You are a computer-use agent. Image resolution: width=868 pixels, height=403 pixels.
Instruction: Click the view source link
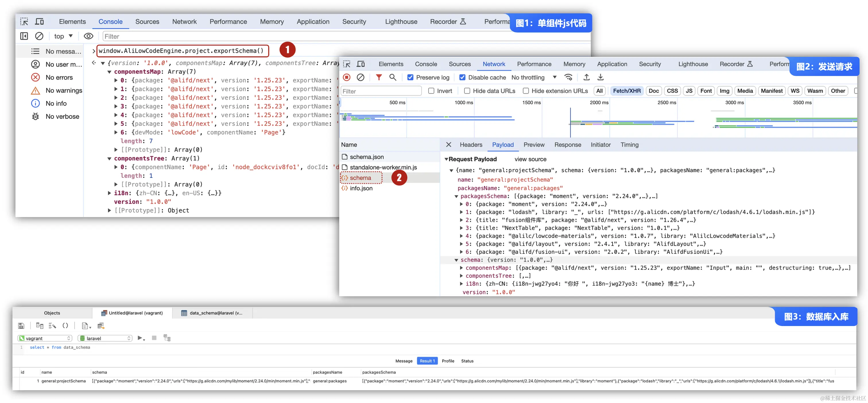[x=530, y=159]
